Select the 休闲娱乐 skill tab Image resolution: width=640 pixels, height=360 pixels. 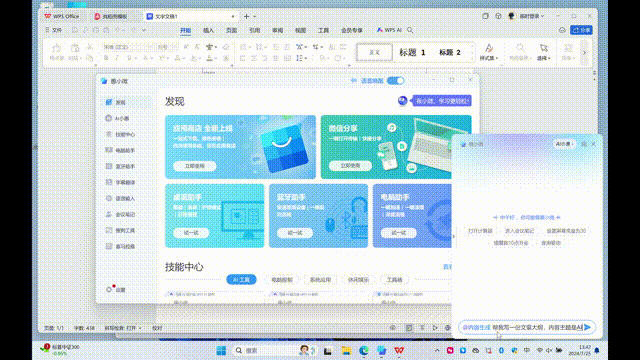358,280
